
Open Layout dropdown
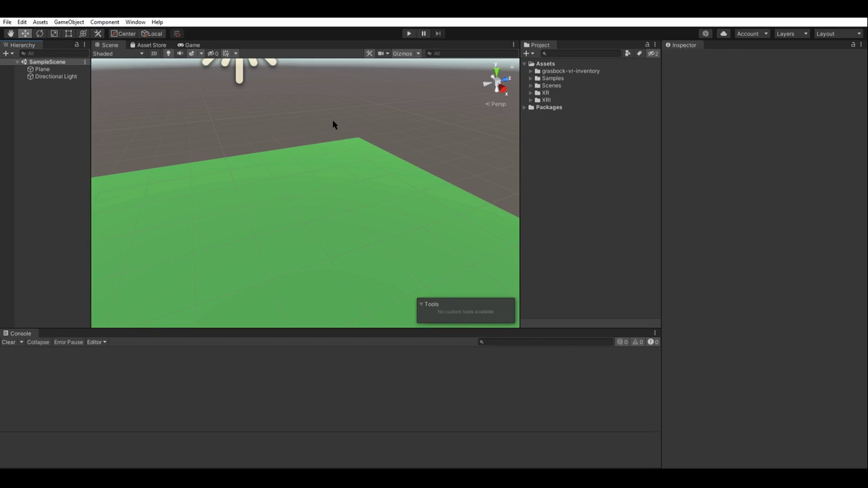838,33
